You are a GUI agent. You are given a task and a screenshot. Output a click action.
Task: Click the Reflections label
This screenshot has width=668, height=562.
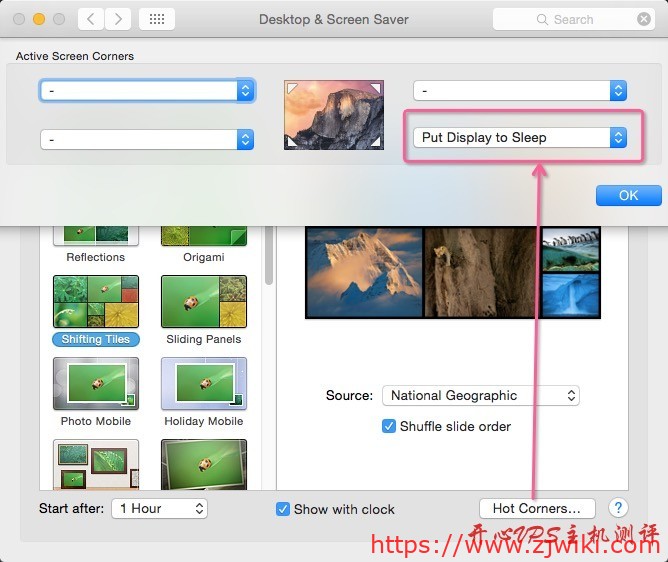point(96,257)
